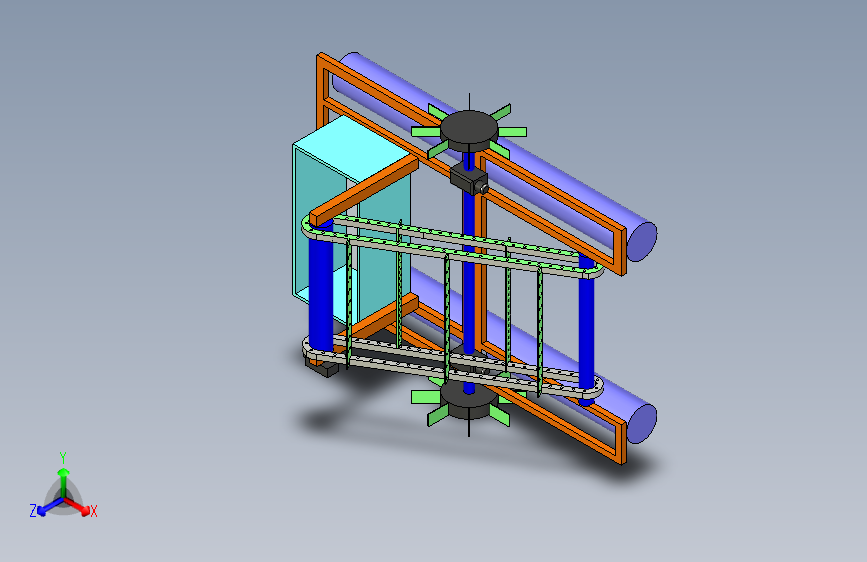867x562 pixels.
Task: Select the right blue vertical column
Action: [587, 329]
